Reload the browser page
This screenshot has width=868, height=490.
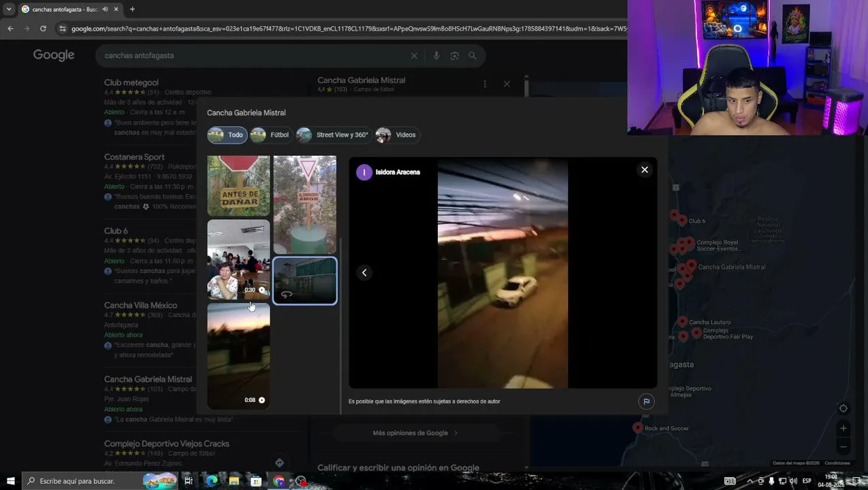[x=43, y=29]
